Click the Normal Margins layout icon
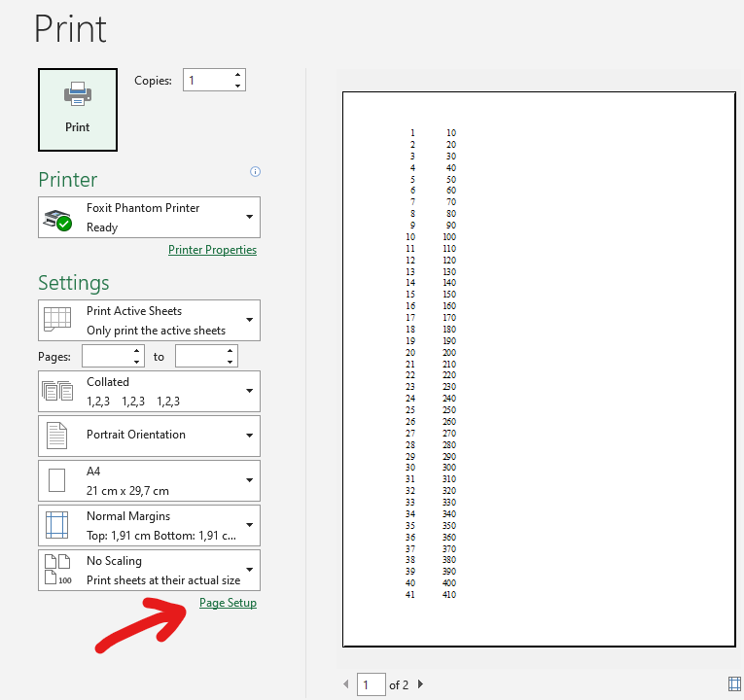The image size is (744, 700). (57, 525)
